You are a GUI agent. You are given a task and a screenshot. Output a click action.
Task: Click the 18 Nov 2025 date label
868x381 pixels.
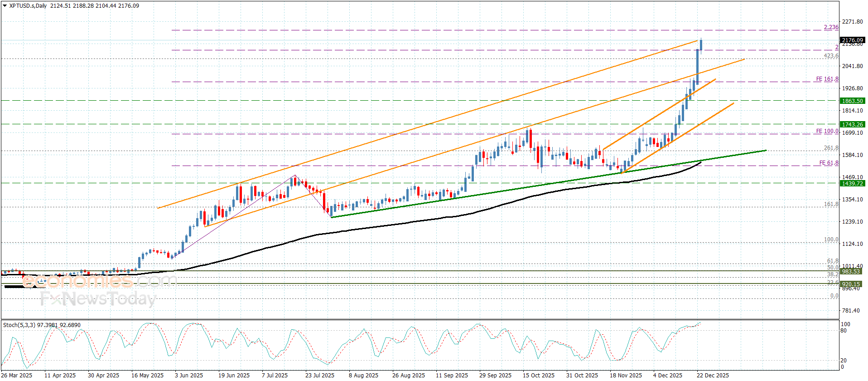tap(626, 375)
